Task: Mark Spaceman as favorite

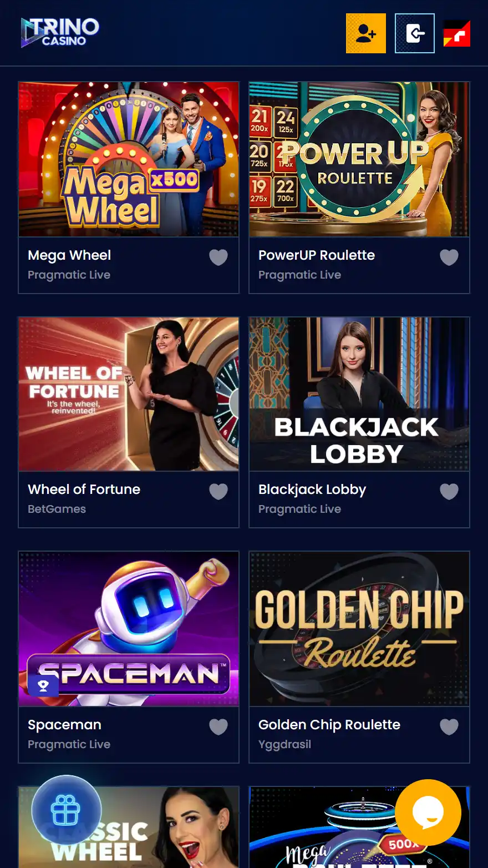Action: 218,726
